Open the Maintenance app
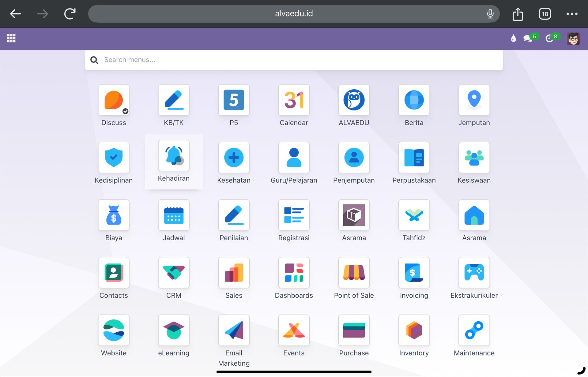 (x=474, y=330)
